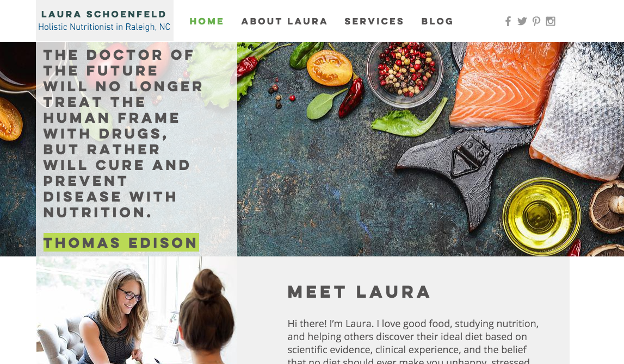Viewport: 624px width, 364px height.
Task: Click the Meet Laura heading
Action: [x=359, y=292]
